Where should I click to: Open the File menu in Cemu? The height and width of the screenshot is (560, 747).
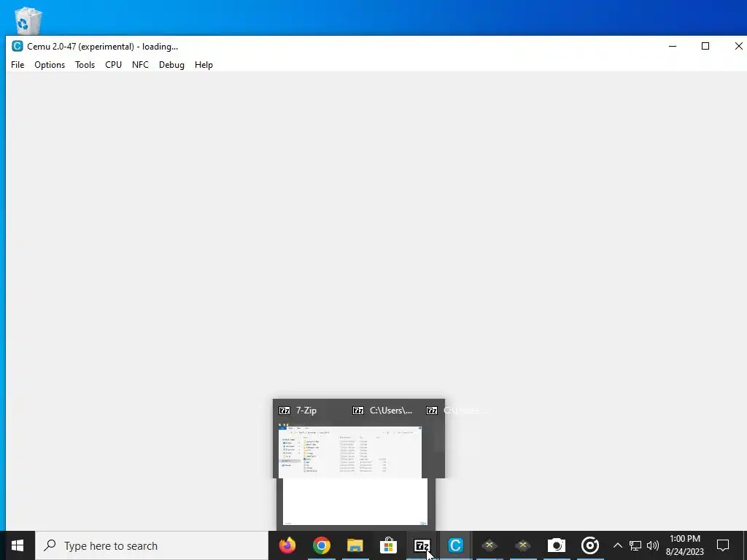coord(18,65)
